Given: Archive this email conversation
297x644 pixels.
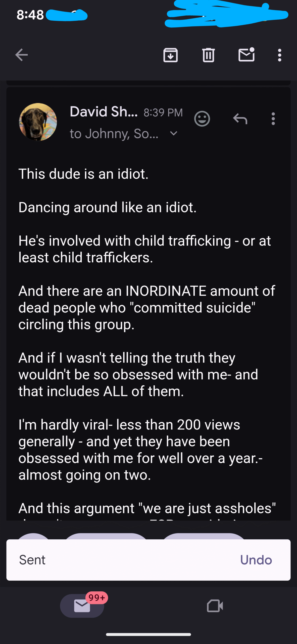Looking at the screenshot, I should click(171, 55).
